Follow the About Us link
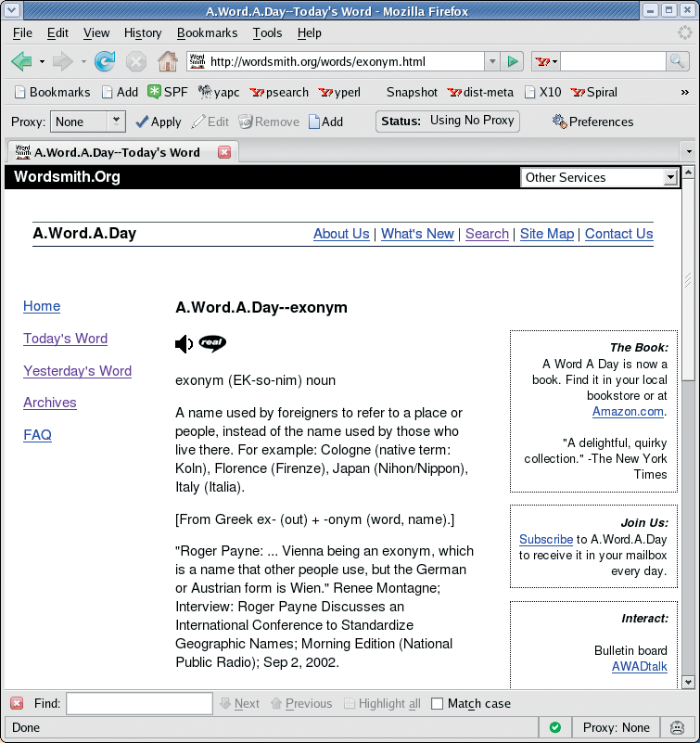The width and height of the screenshot is (700, 743). 341,234
